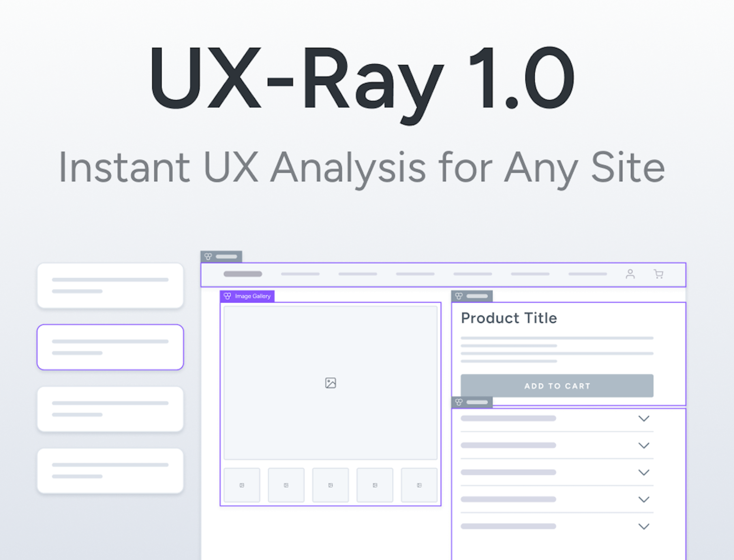Click the main gallery image placeholder icon

click(330, 383)
